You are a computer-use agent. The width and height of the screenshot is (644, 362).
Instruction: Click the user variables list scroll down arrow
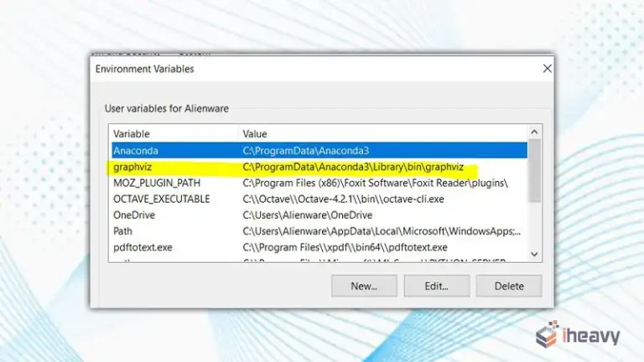point(534,254)
